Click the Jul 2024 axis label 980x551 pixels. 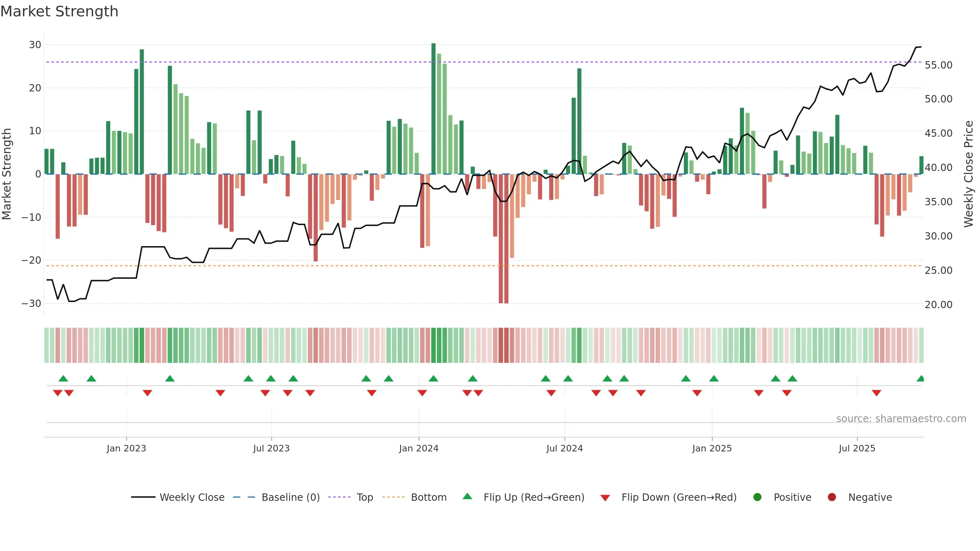point(564,448)
